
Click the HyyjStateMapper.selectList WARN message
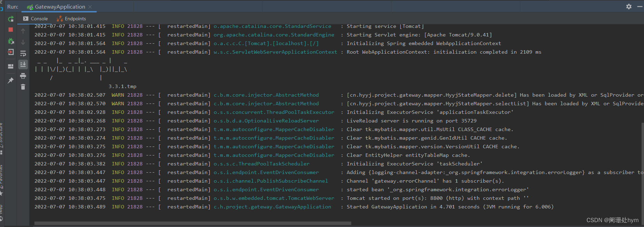495,104
